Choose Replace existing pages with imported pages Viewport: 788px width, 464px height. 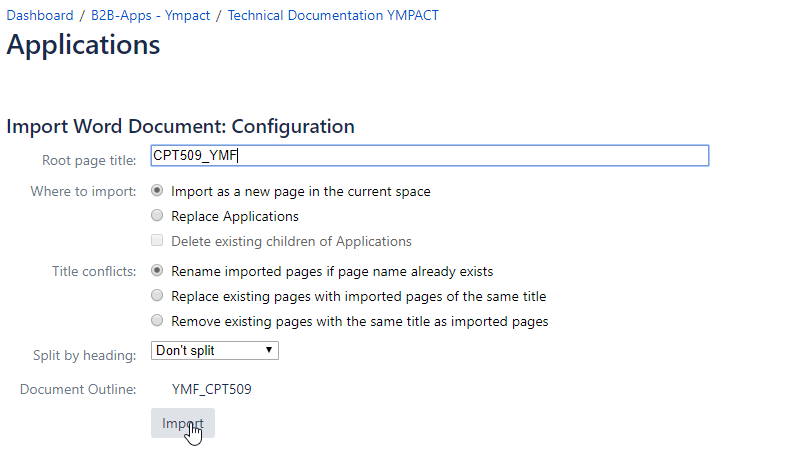[157, 296]
